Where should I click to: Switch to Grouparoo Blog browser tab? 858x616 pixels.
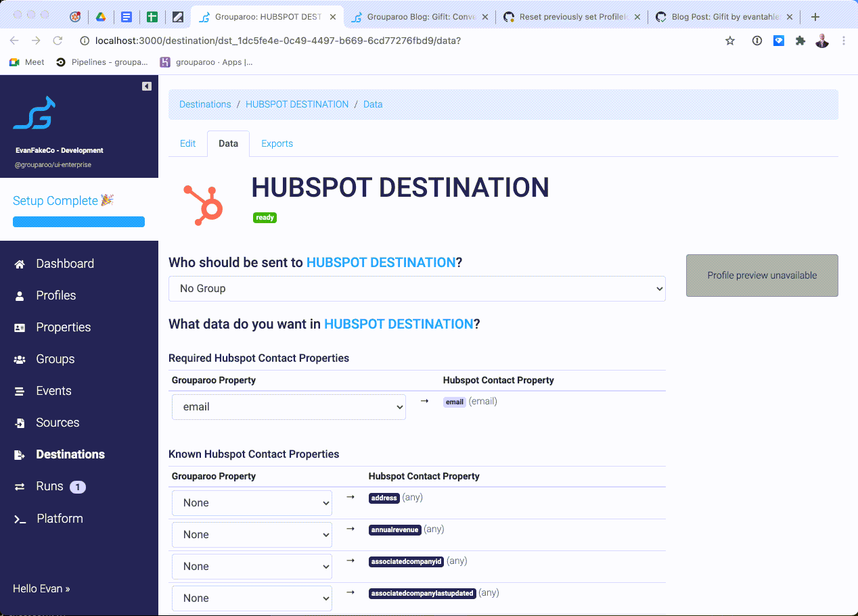(420, 17)
